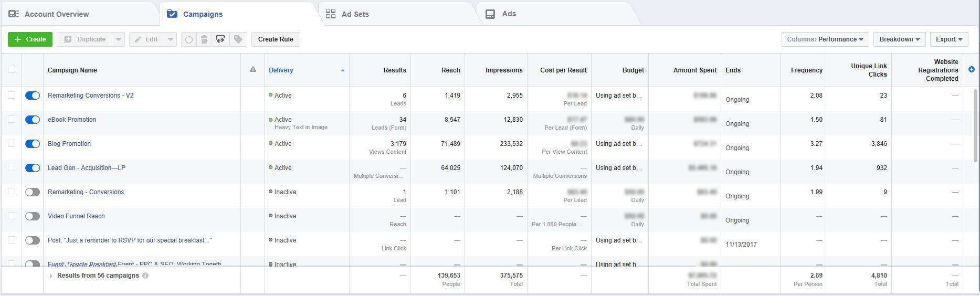
Task: Enable the Video Funnel Reach campaign toggle
Action: point(33,216)
